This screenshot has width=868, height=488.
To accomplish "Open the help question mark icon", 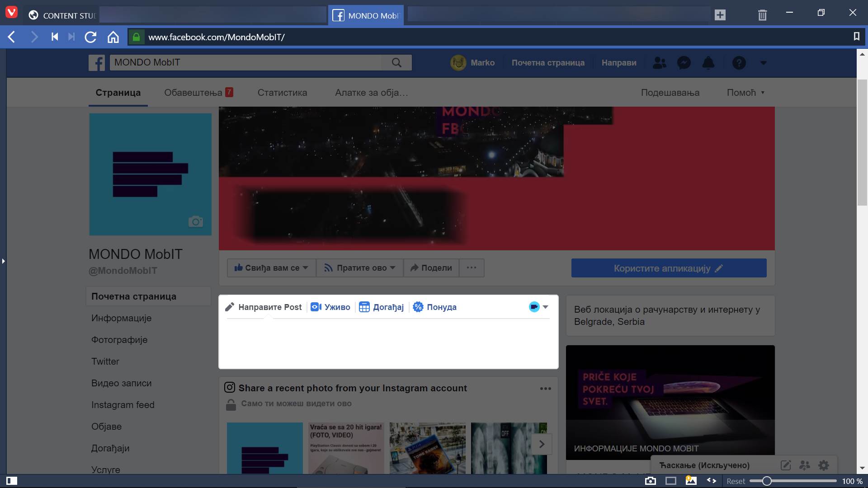I will coord(739,63).
